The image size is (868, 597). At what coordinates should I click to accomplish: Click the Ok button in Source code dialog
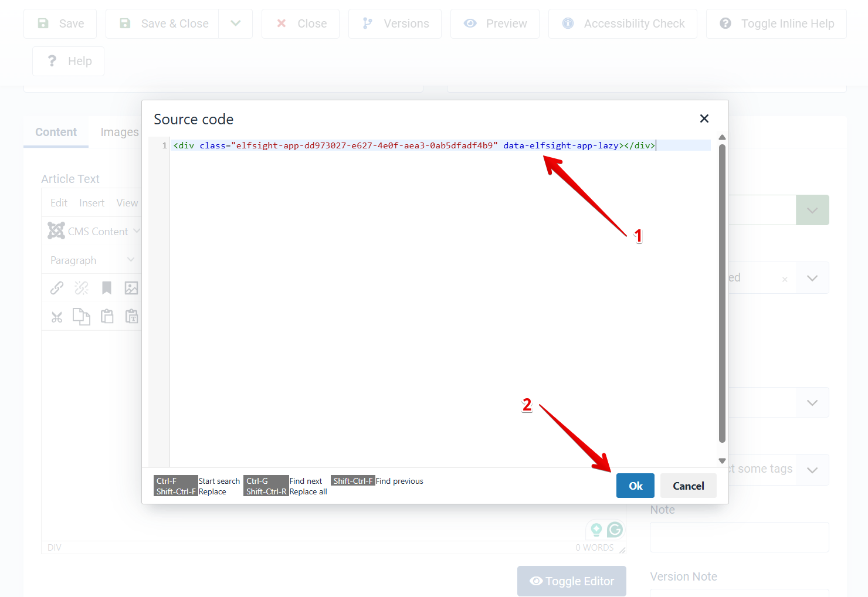click(635, 486)
